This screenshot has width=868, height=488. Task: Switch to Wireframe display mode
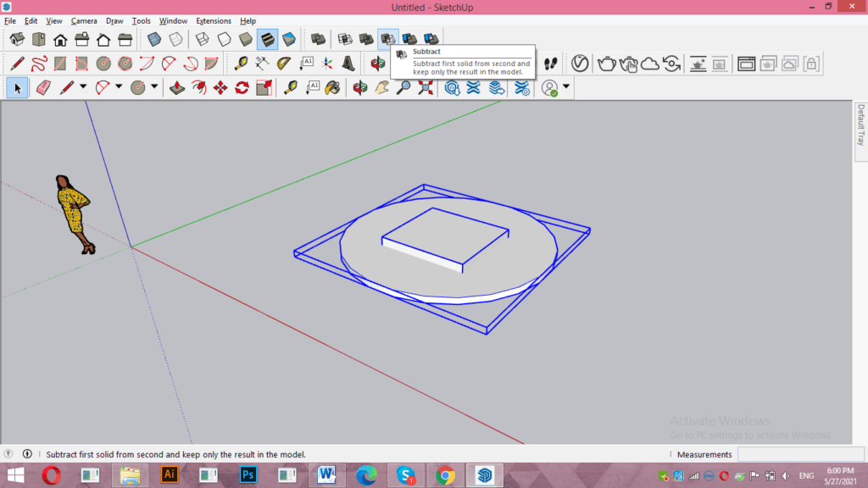pos(201,39)
